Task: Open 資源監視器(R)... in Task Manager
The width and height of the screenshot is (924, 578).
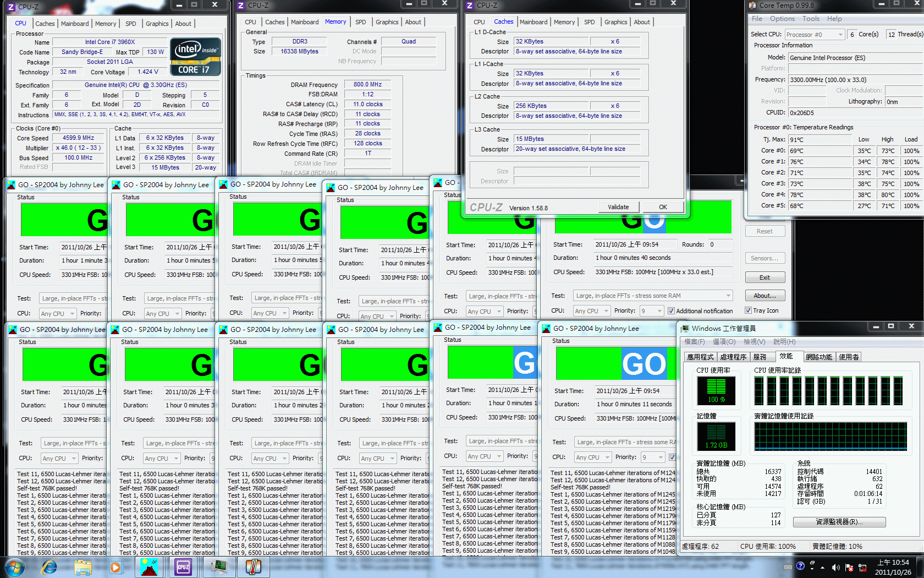Action: tap(839, 522)
